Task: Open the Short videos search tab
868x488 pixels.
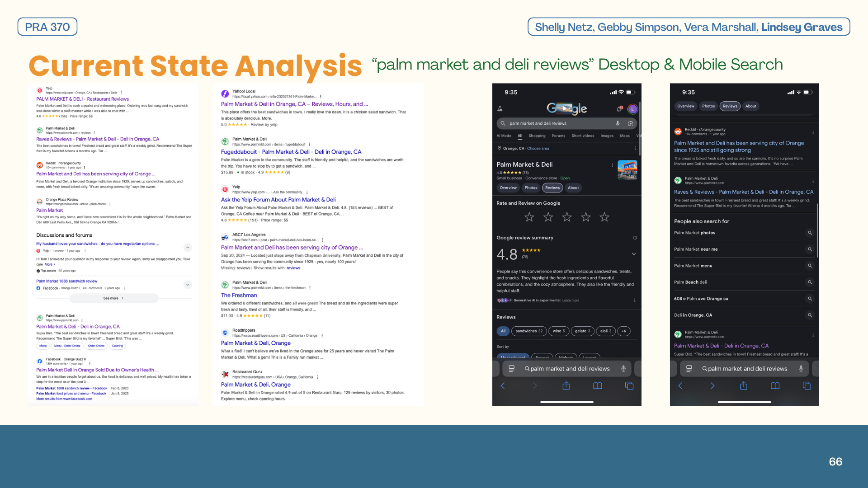Action: tap(583, 136)
